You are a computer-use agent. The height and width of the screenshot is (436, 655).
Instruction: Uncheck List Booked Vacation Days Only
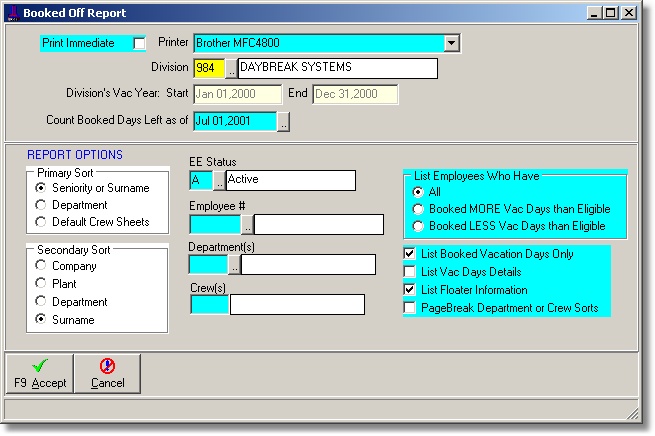(410, 253)
